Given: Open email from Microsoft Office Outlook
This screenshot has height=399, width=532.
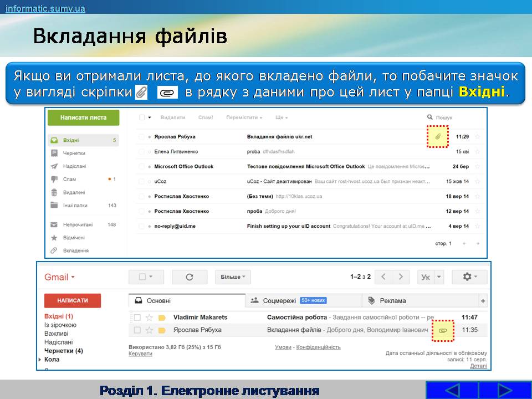Looking at the screenshot, I should [x=183, y=166].
